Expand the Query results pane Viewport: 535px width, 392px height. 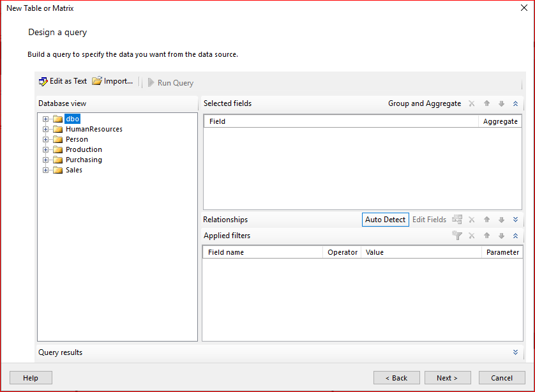(x=515, y=352)
